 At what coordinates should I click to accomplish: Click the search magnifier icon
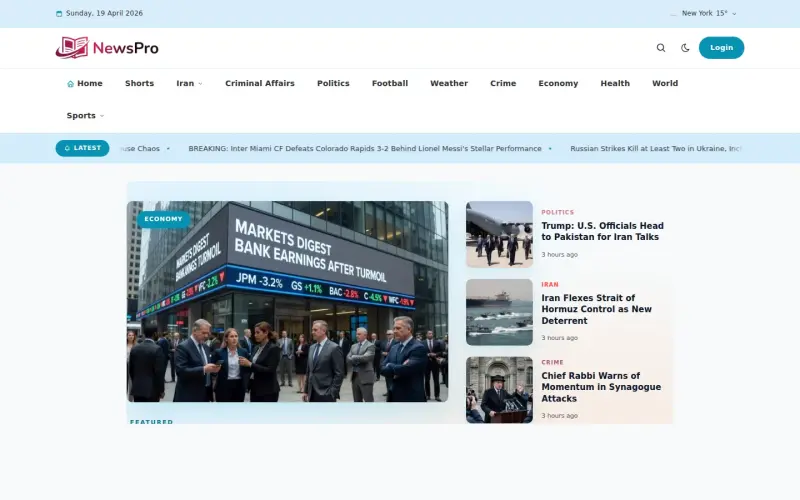click(x=661, y=48)
